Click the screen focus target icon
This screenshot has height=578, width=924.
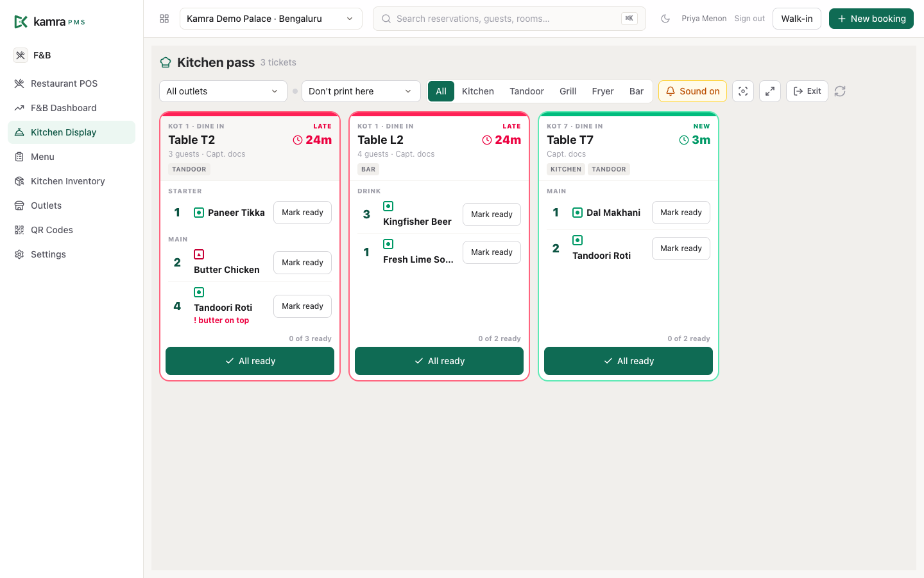click(x=743, y=91)
